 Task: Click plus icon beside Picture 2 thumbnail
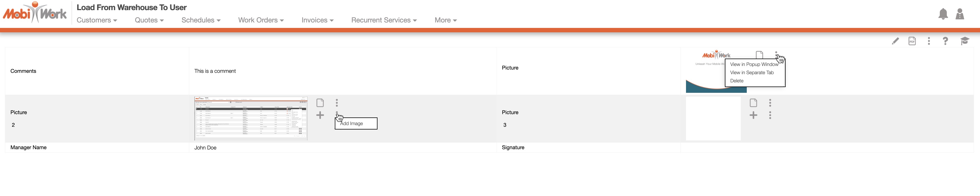tap(320, 115)
